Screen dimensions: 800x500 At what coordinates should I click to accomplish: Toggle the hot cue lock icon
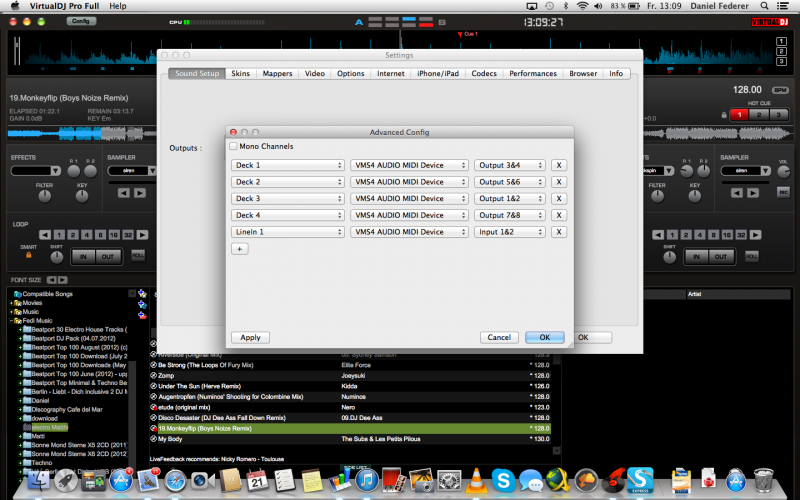click(x=724, y=115)
